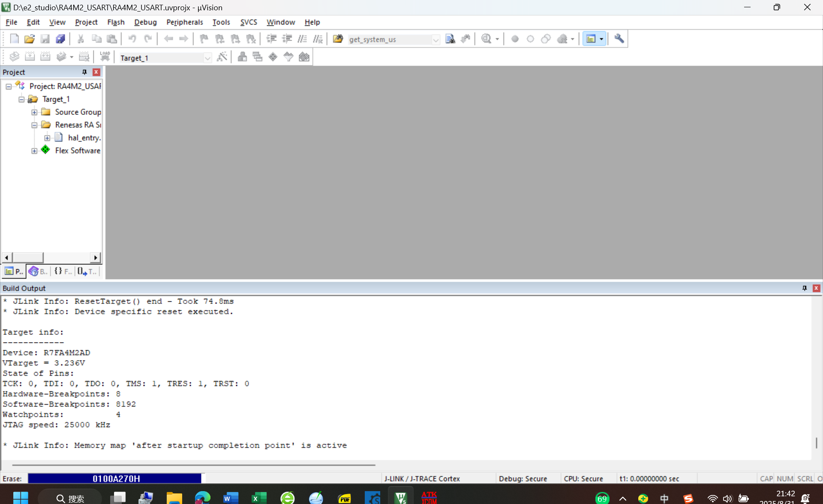Open the Peripherals menu
This screenshot has width=823, height=504.
[x=184, y=22]
